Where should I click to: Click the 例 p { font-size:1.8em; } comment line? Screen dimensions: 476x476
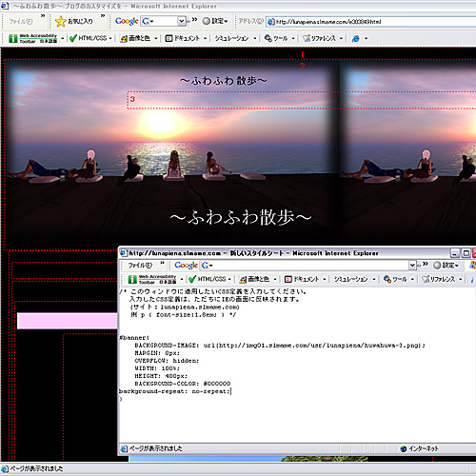point(184,315)
